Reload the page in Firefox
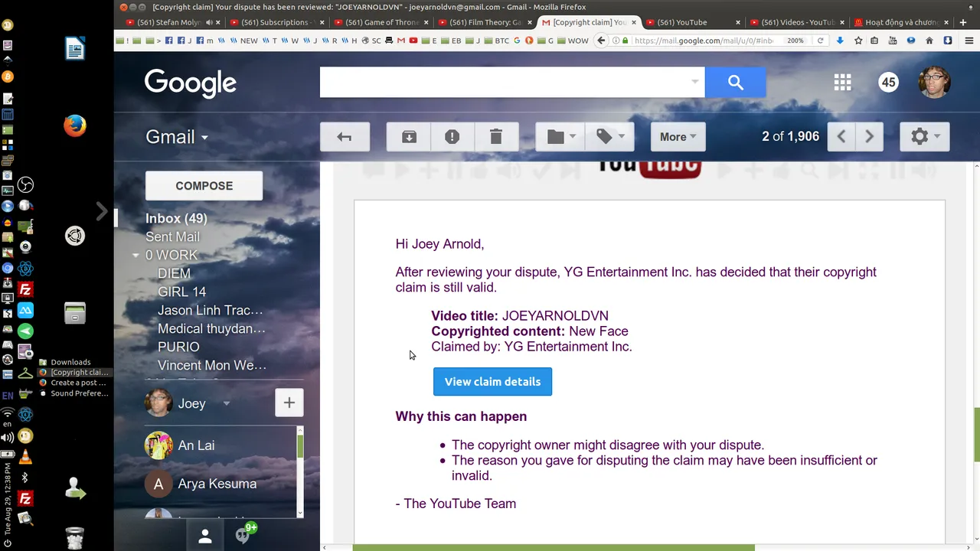 (x=820, y=41)
